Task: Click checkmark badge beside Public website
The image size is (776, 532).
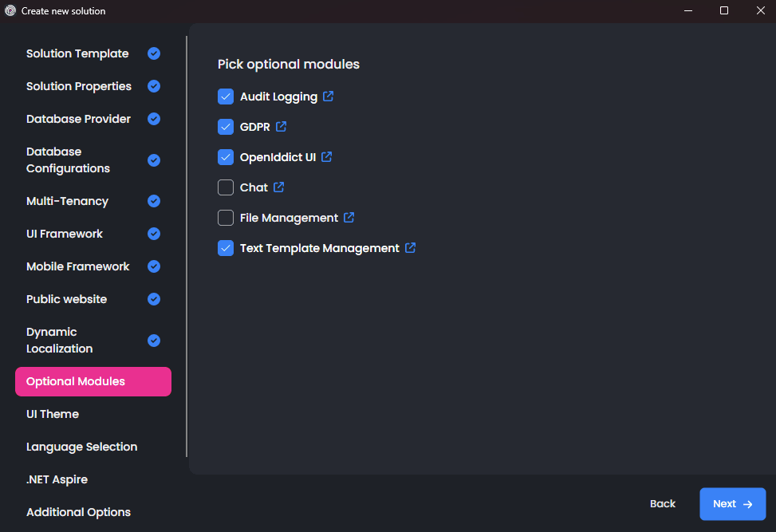Action: point(153,298)
